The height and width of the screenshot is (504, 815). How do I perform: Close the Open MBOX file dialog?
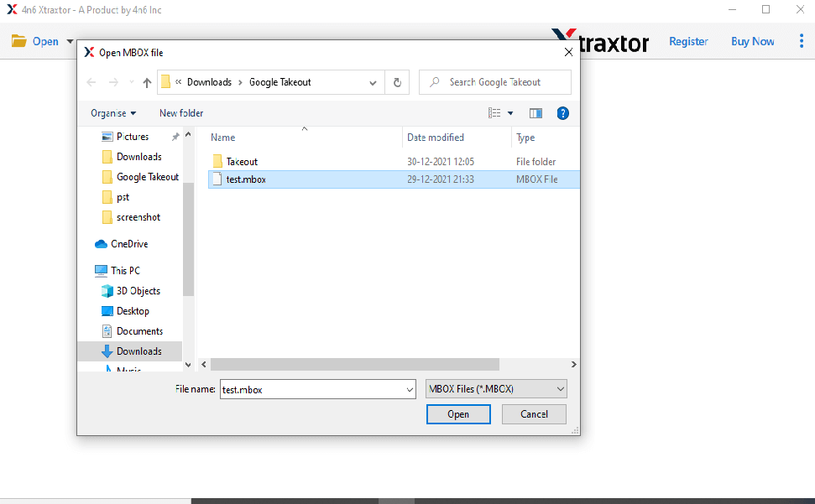click(x=568, y=53)
